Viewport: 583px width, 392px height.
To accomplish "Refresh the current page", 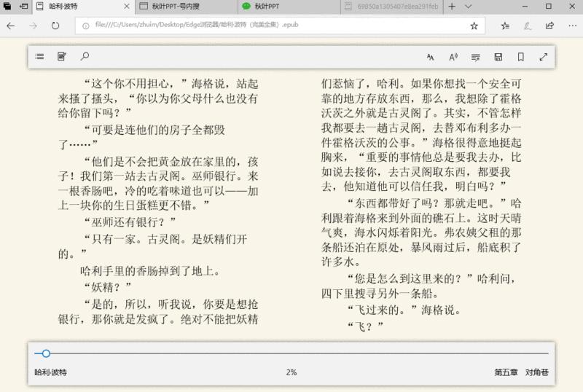I will [55, 26].
